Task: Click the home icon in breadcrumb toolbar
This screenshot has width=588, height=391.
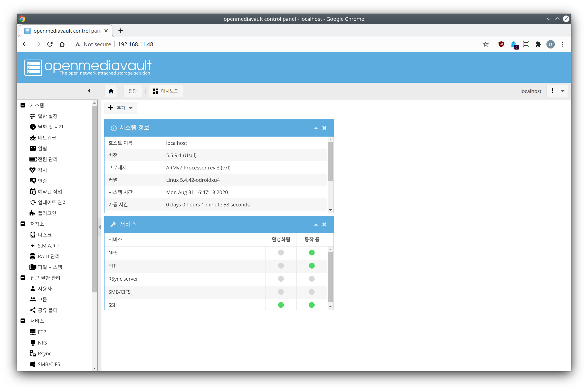Action: click(111, 91)
